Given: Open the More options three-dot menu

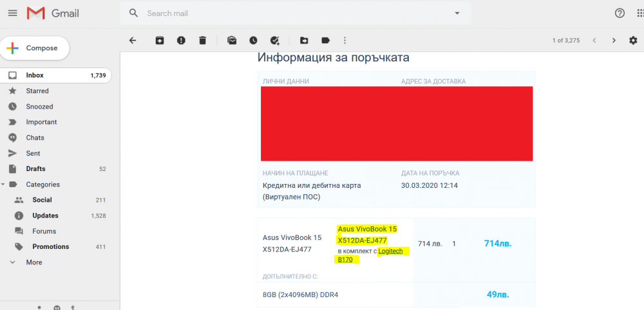Looking at the screenshot, I should (x=345, y=41).
